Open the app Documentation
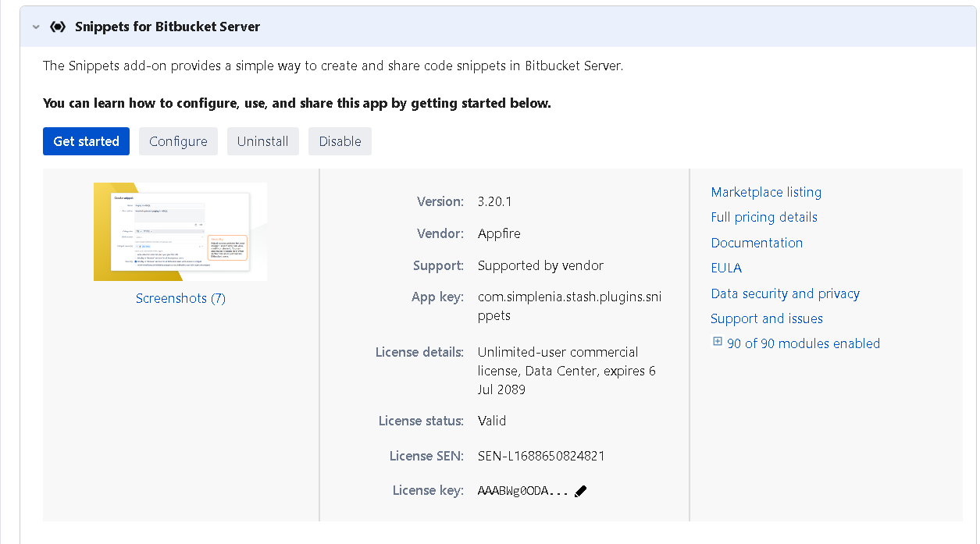The width and height of the screenshot is (980, 544). pos(756,243)
